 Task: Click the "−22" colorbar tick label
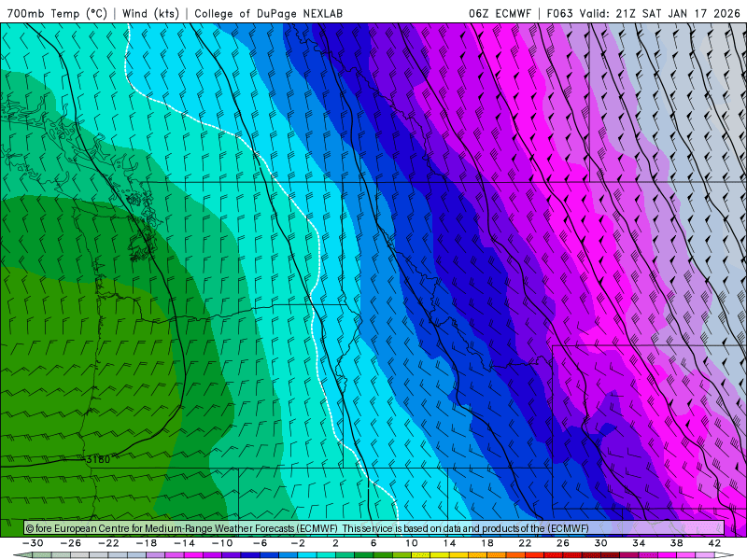pos(108,543)
